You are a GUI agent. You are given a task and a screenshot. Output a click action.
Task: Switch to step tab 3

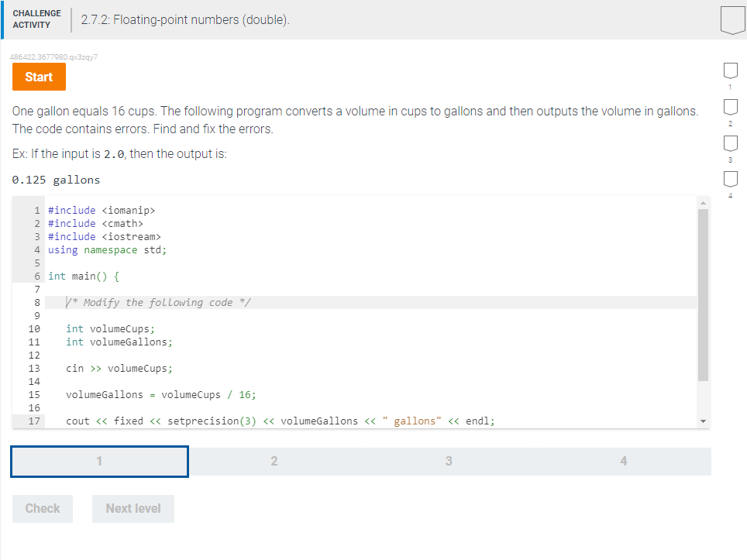coord(449,461)
